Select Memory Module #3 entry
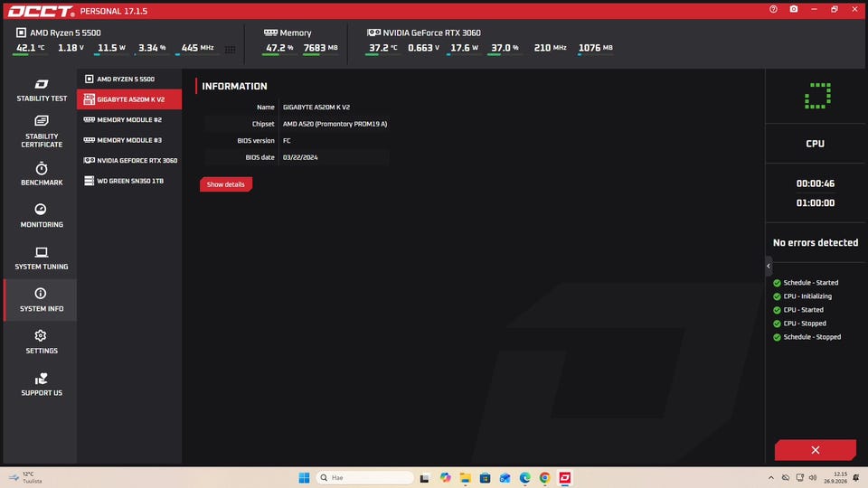Image resolution: width=868 pixels, height=488 pixels. [129, 140]
